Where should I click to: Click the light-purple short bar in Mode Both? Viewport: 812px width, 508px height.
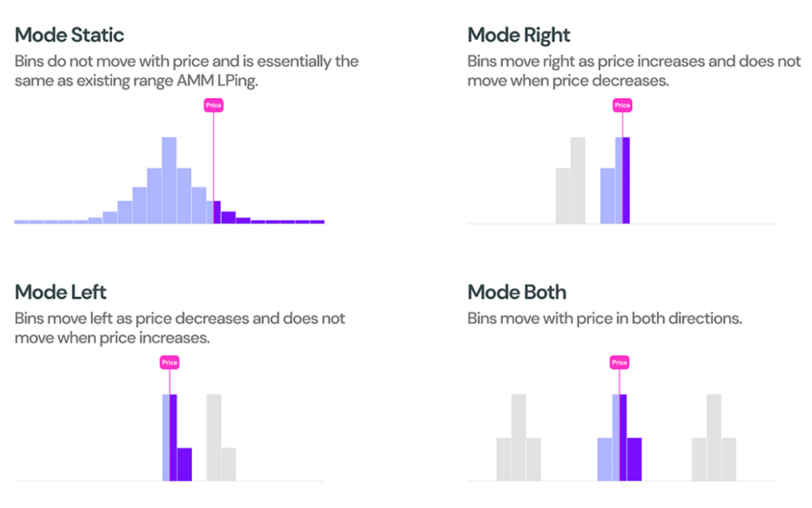point(604,459)
